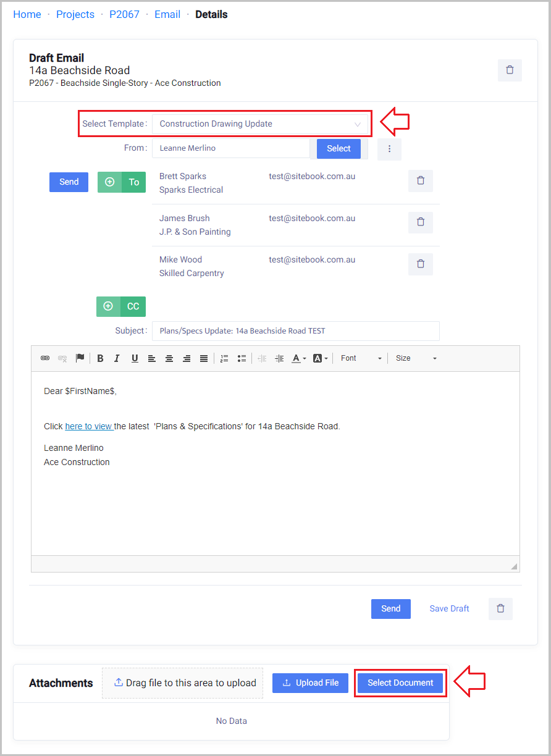Open the three-dot menu beside From field

pos(389,149)
